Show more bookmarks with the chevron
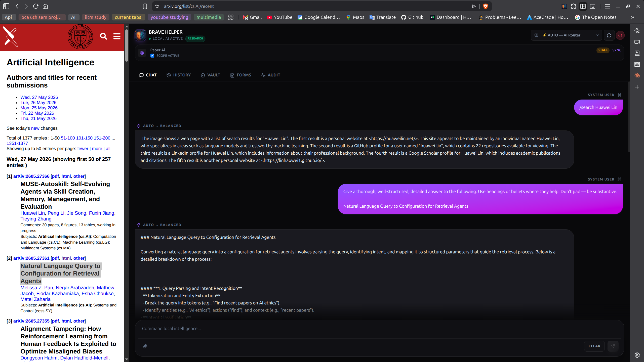Screen dimensions: 644x362 pyautogui.click(x=632, y=17)
